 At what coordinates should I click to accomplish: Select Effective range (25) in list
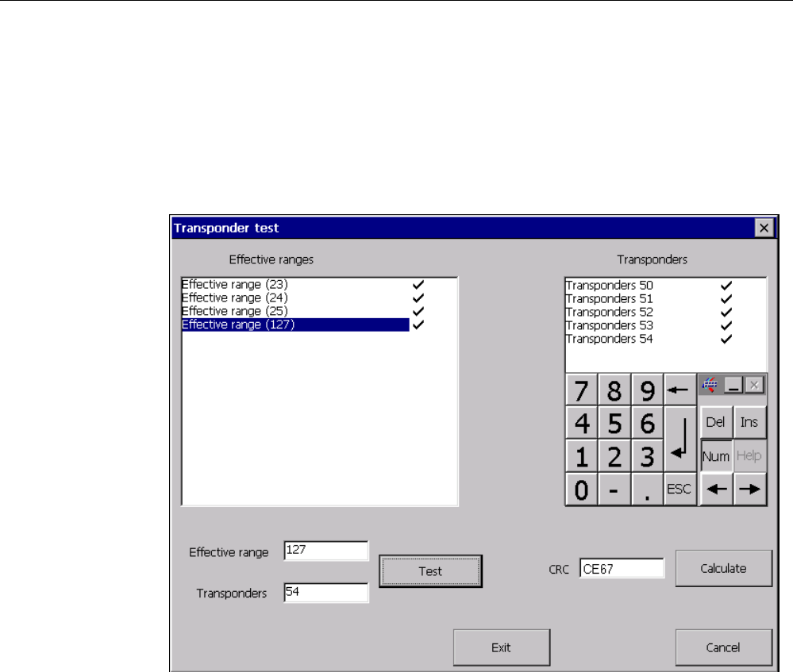295,311
